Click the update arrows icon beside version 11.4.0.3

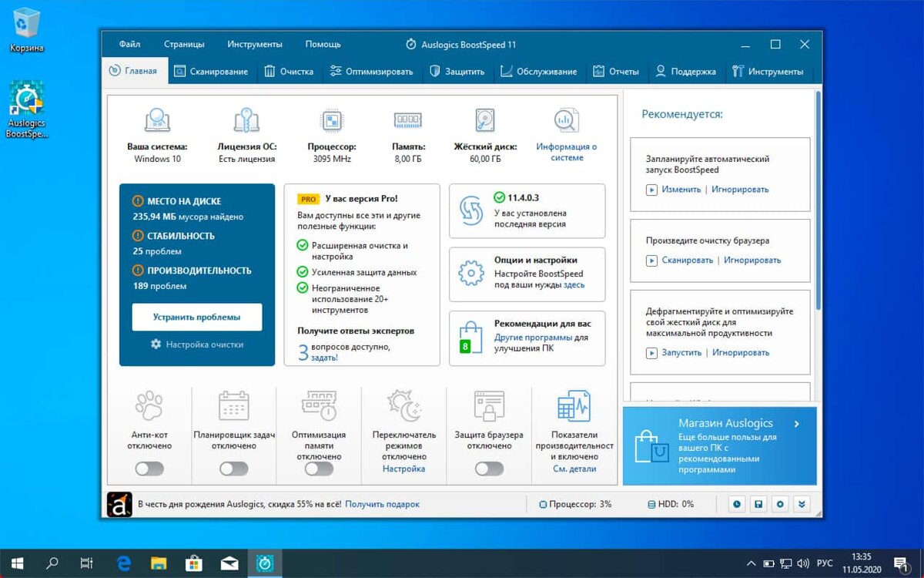pyautogui.click(x=471, y=210)
